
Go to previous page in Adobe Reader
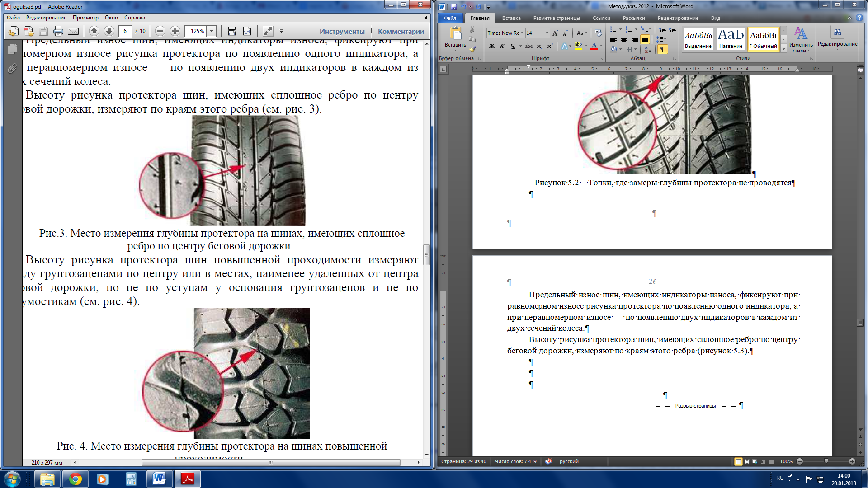(94, 31)
